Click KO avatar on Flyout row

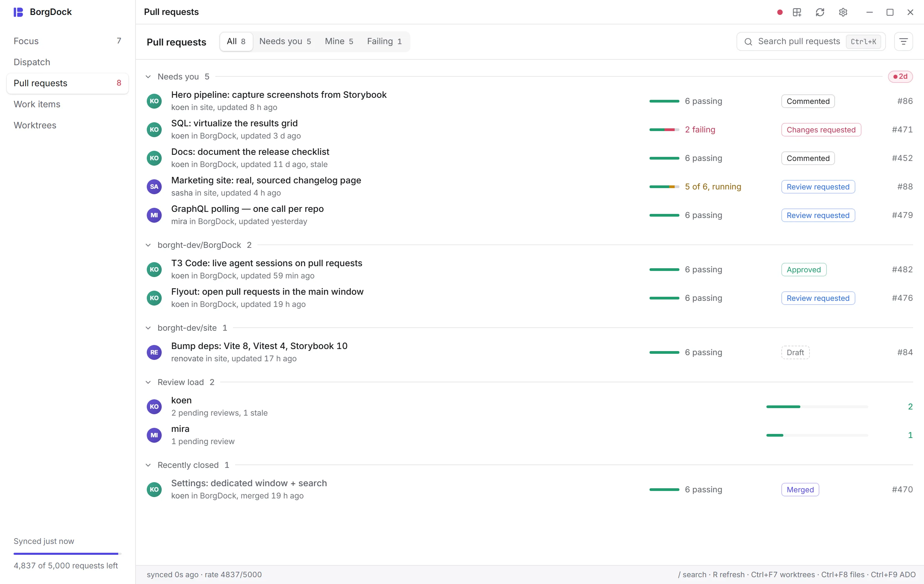154,298
